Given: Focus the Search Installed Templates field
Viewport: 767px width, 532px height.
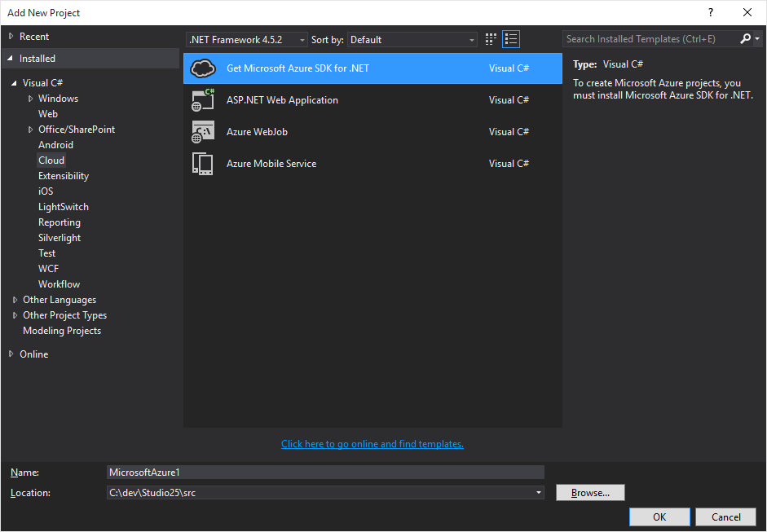Looking at the screenshot, I should coord(650,38).
